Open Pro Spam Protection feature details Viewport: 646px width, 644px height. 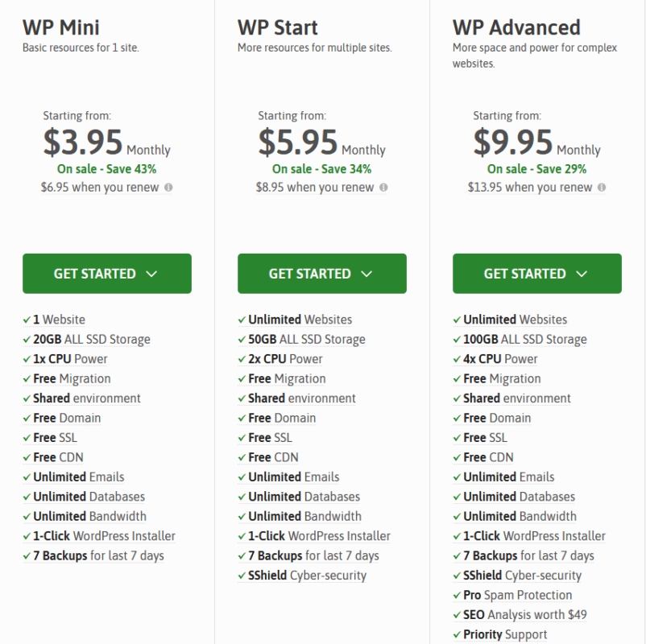(517, 595)
